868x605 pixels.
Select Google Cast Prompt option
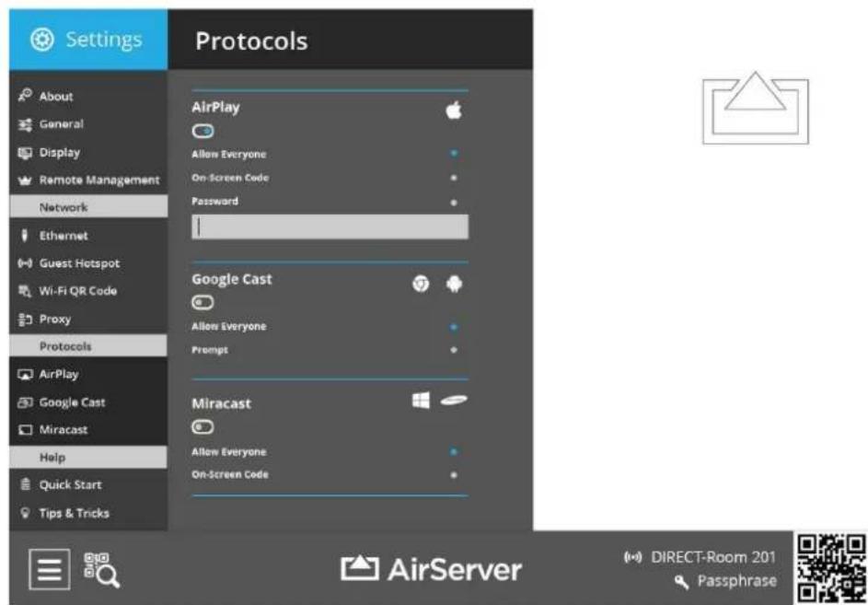[454, 350]
